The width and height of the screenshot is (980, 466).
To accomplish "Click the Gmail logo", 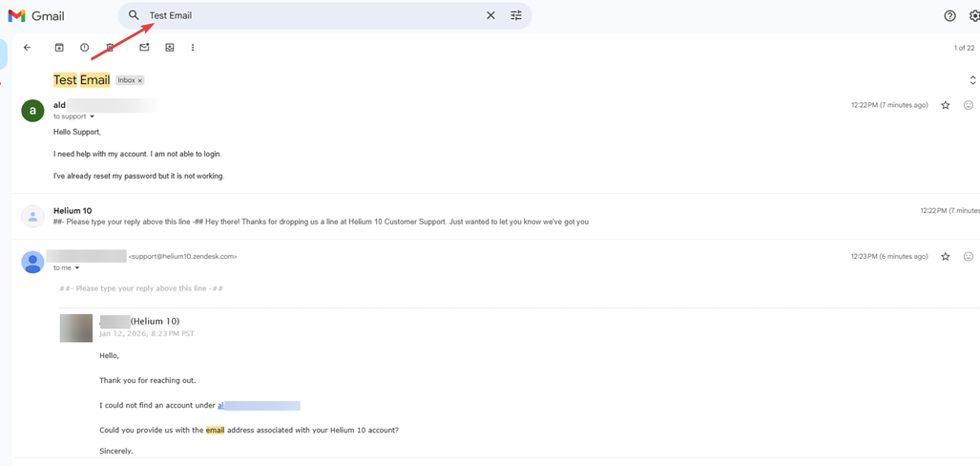I will click(x=36, y=16).
